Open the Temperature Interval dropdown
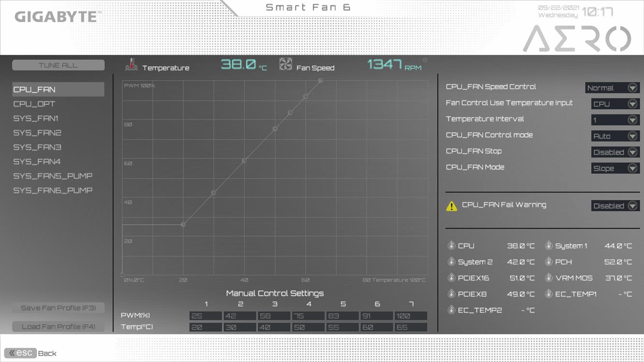 [x=615, y=120]
